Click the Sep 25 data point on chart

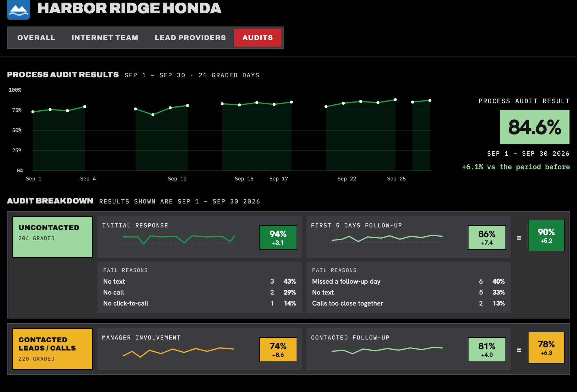pos(395,100)
